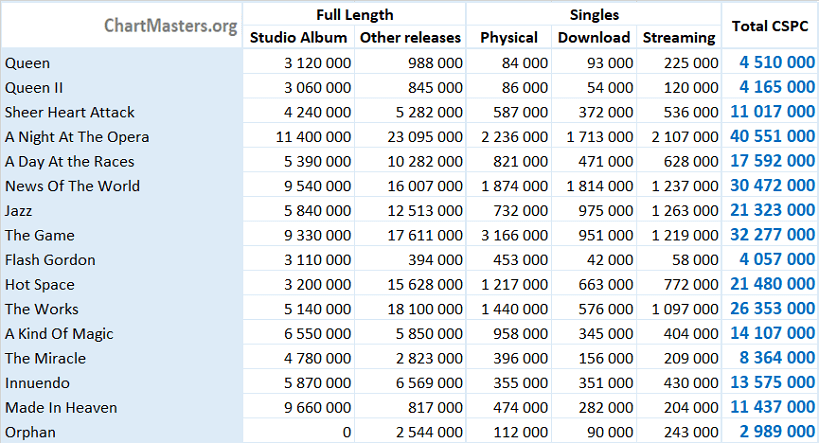Click the Innuendo album label
819x443 pixels.
pyautogui.click(x=37, y=383)
